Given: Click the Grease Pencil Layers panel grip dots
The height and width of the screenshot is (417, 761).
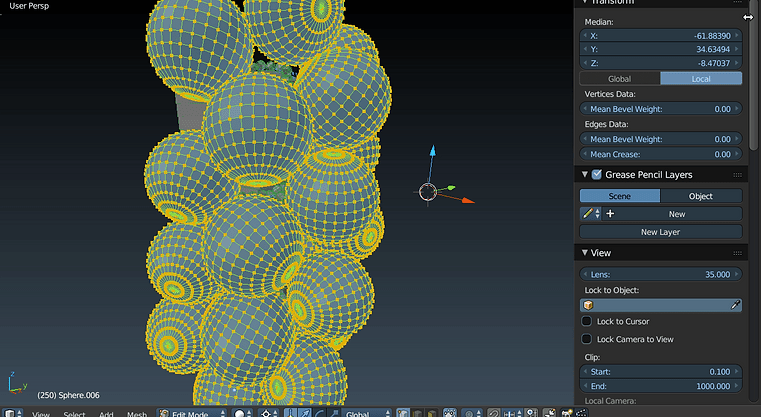Looking at the screenshot, I should click(x=737, y=175).
